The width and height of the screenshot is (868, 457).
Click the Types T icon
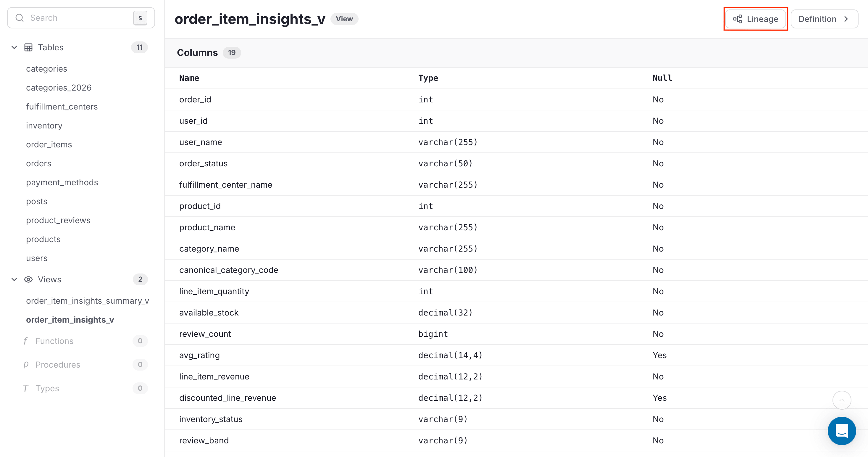click(26, 388)
